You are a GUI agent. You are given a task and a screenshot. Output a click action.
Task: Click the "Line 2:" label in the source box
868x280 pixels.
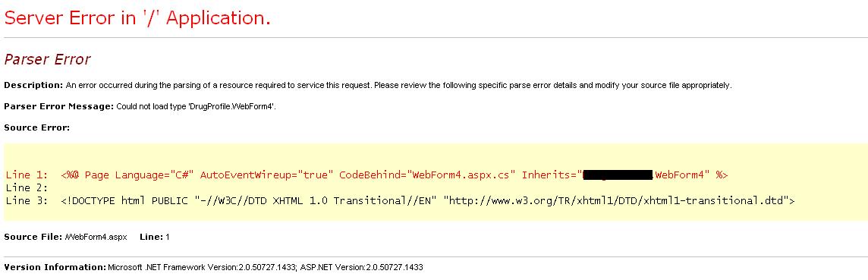(27, 187)
